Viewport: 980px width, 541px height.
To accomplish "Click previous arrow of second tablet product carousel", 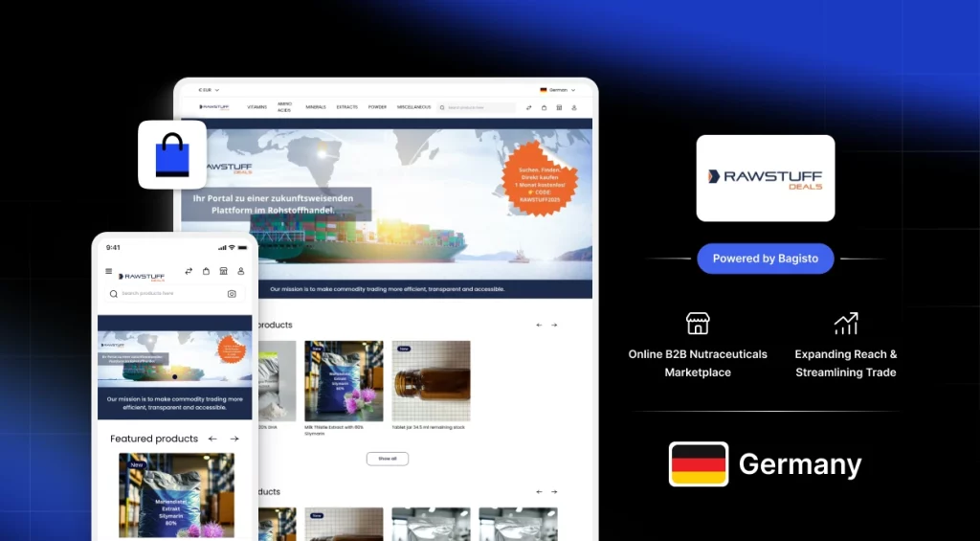I will [539, 492].
